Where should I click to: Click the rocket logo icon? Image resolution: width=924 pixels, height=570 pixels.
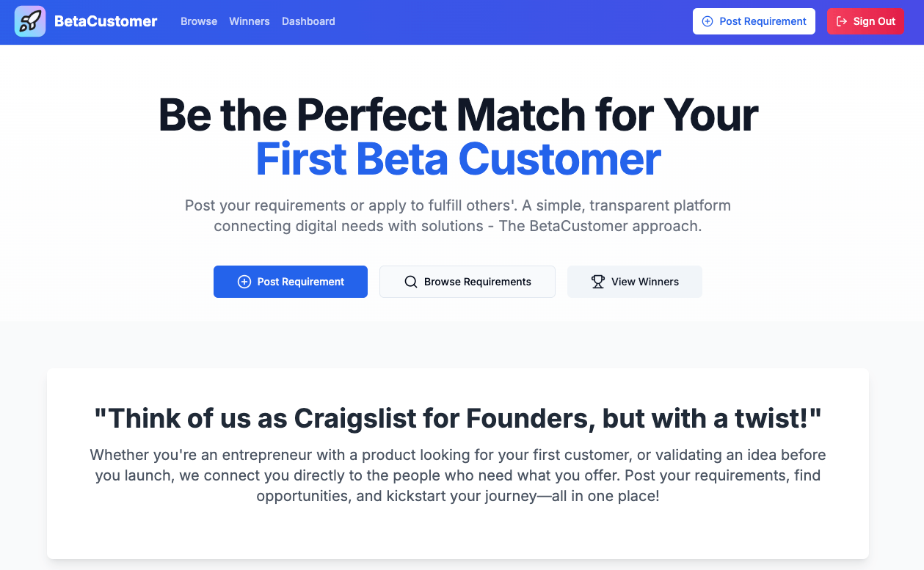(x=30, y=21)
